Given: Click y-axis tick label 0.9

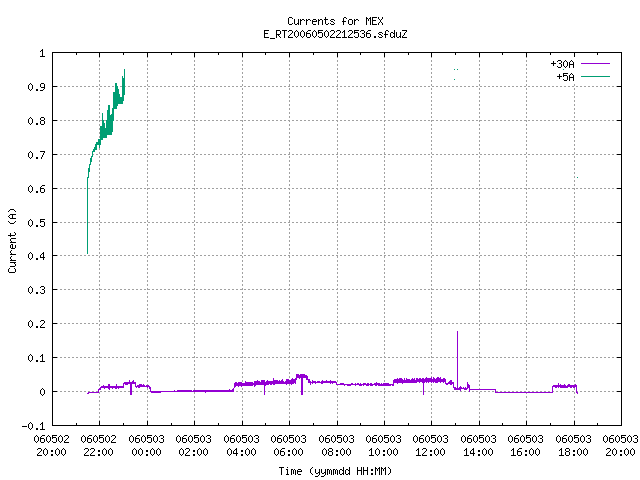Looking at the screenshot, I should pos(36,87).
